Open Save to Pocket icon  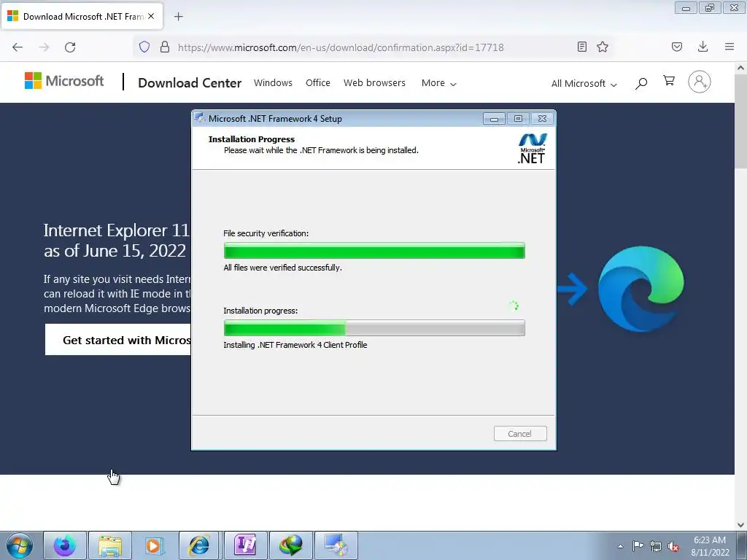coord(677,47)
